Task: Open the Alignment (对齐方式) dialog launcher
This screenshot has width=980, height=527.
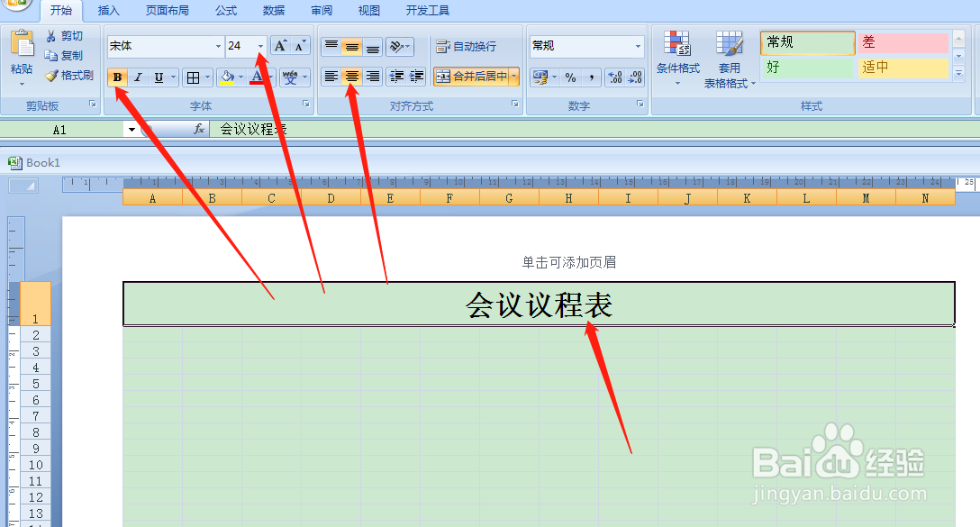Action: pyautogui.click(x=515, y=104)
